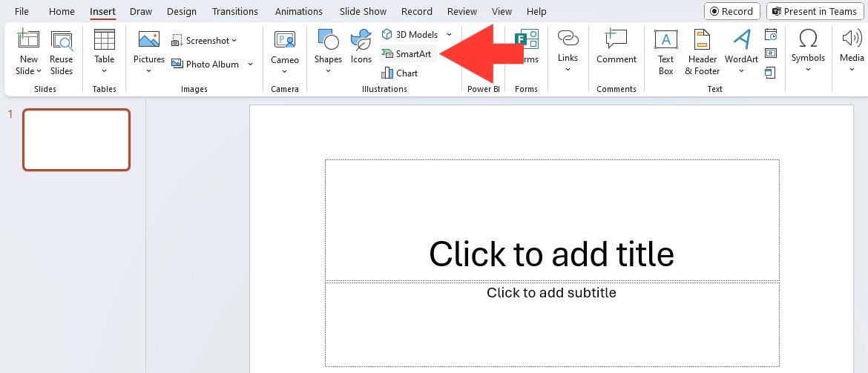This screenshot has width=868, height=373.
Task: Click the 'Click to add title' placeholder
Action: point(552,220)
